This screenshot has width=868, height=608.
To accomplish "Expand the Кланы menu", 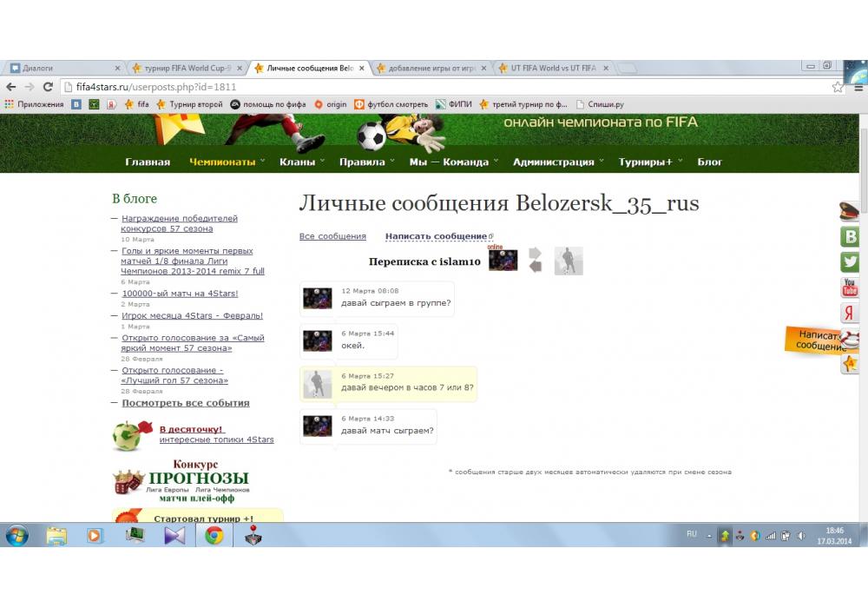I will tap(302, 162).
